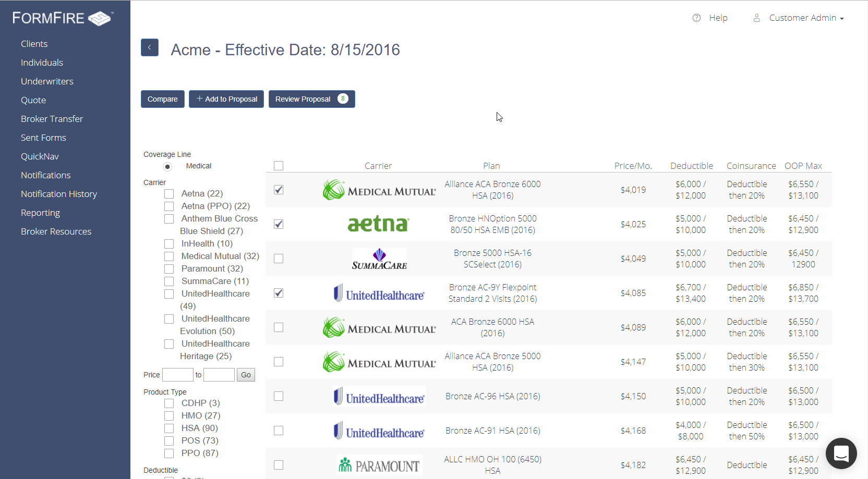Filter by PPO (87) product type
The image size is (868, 479).
(169, 453)
